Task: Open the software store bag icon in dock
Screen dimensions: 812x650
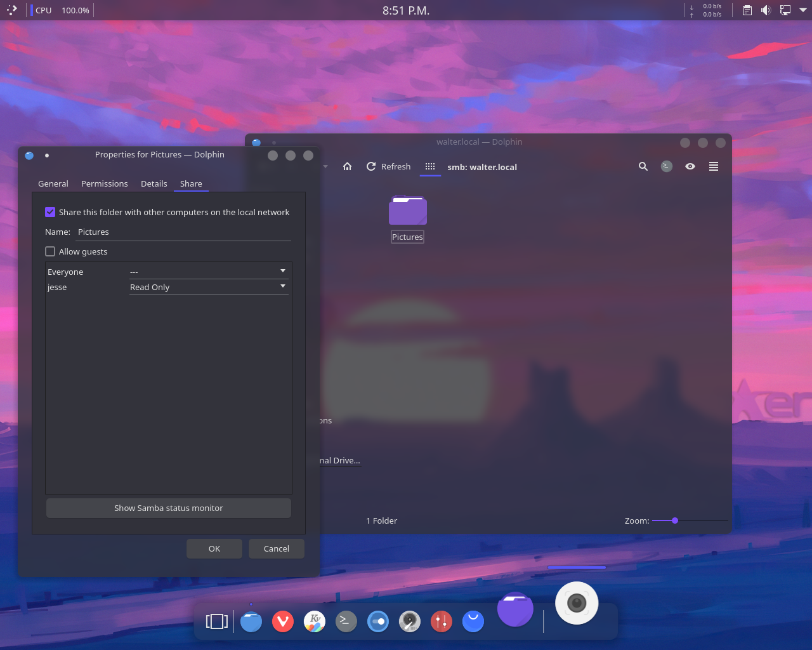Action: pos(473,621)
